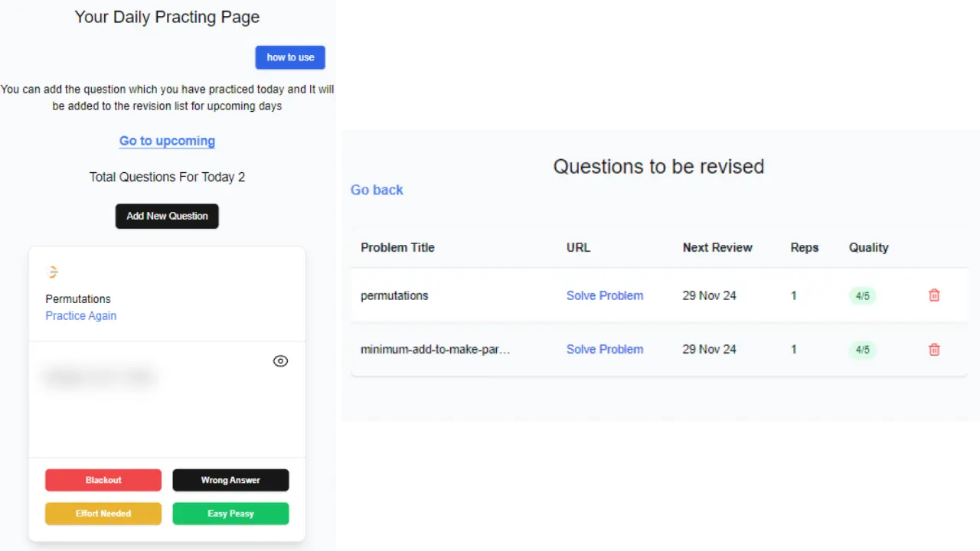Rate the question as Blackout

pos(103,480)
